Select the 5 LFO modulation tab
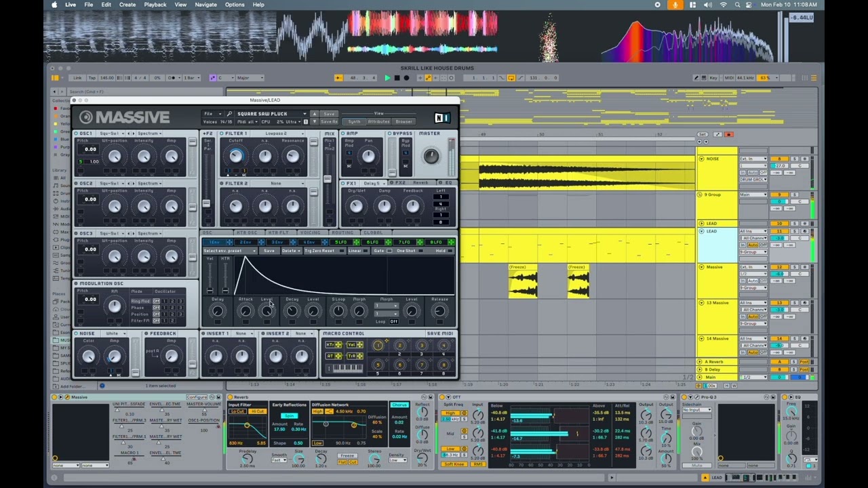Image resolution: width=868 pixels, height=488 pixels. pyautogui.click(x=341, y=242)
